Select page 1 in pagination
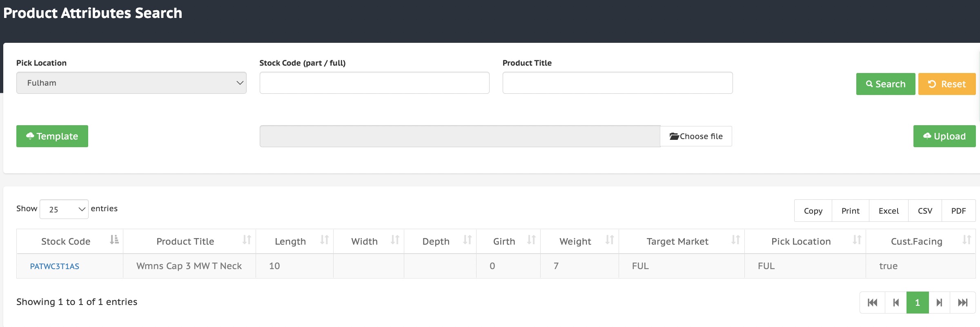The width and height of the screenshot is (980, 327). tap(918, 303)
